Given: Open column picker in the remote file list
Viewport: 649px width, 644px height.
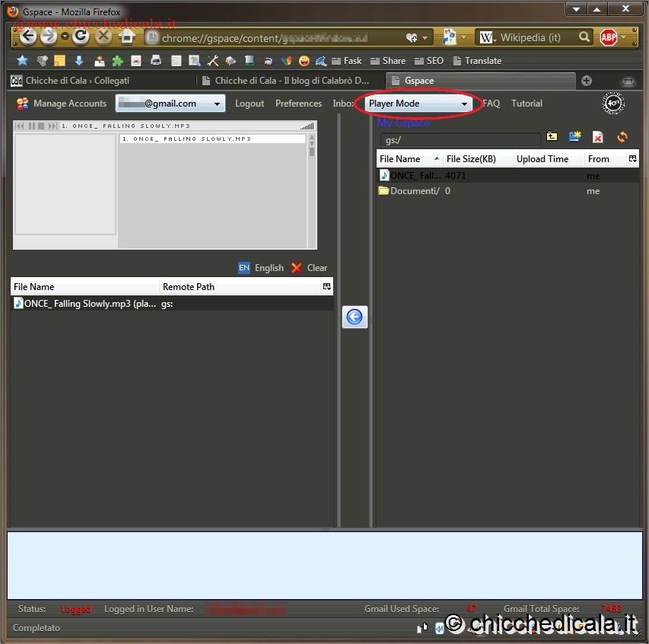Looking at the screenshot, I should pyautogui.click(x=632, y=158).
